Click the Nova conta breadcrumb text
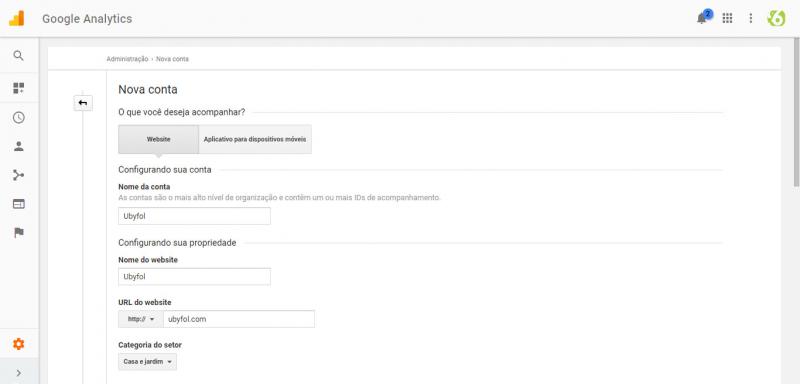This screenshot has height=384, width=800. click(172, 59)
